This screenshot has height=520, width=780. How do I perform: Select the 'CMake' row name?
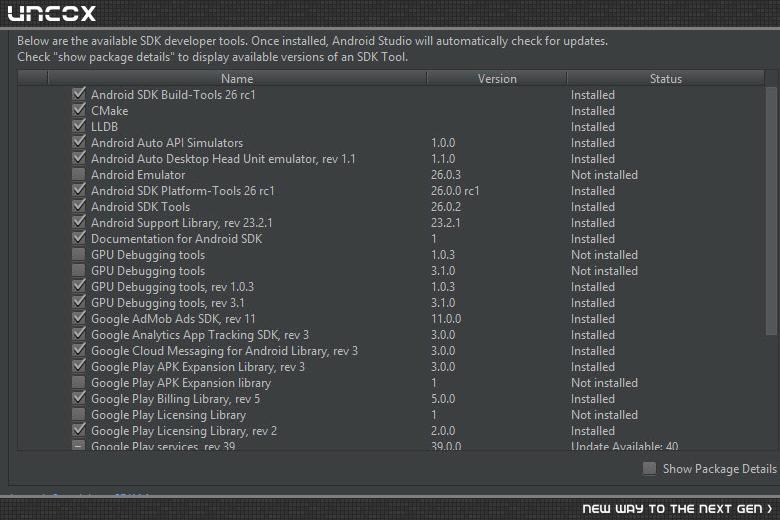[x=109, y=110]
